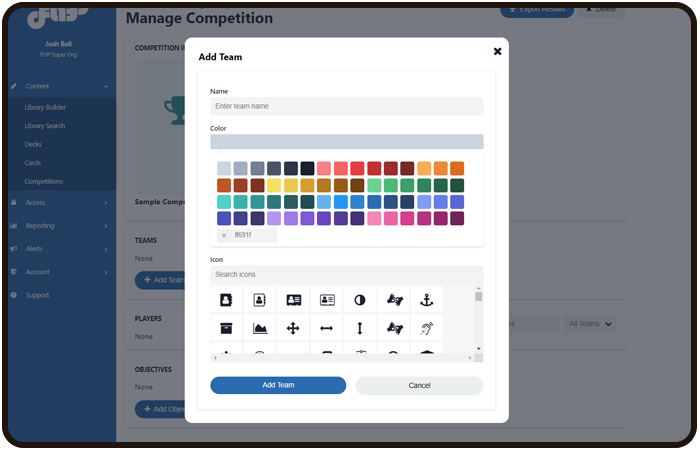This screenshot has height=450, width=700.
Task: Go to Library Search
Action: click(x=45, y=126)
